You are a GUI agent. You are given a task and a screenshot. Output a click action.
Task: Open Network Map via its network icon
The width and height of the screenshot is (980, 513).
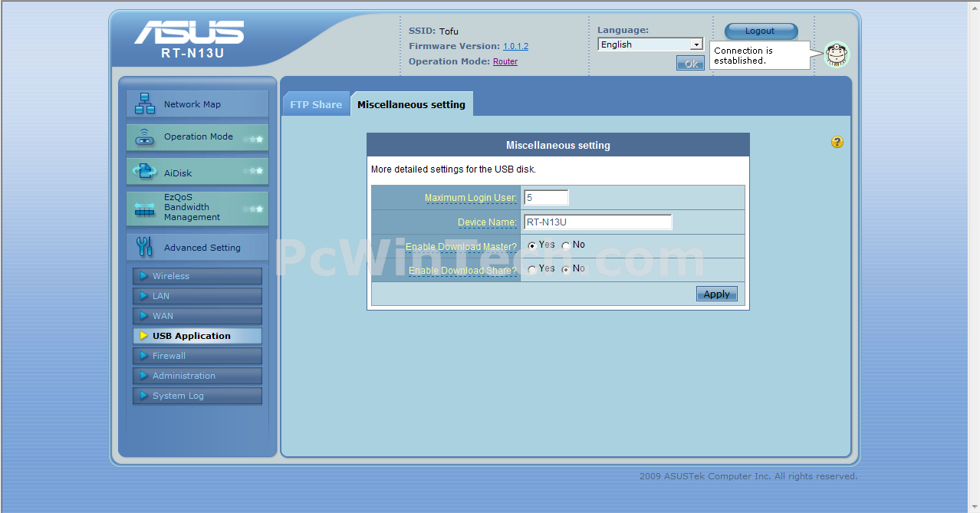144,104
